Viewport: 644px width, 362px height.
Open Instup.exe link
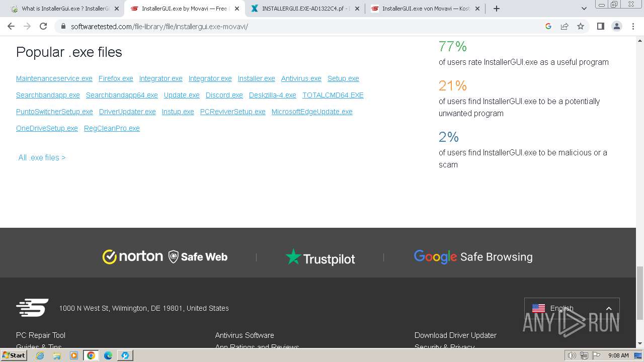pos(178,112)
